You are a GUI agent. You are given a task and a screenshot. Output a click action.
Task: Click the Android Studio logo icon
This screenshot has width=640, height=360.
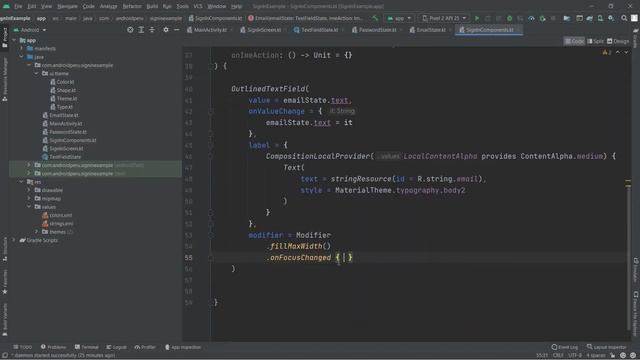pos(6,6)
